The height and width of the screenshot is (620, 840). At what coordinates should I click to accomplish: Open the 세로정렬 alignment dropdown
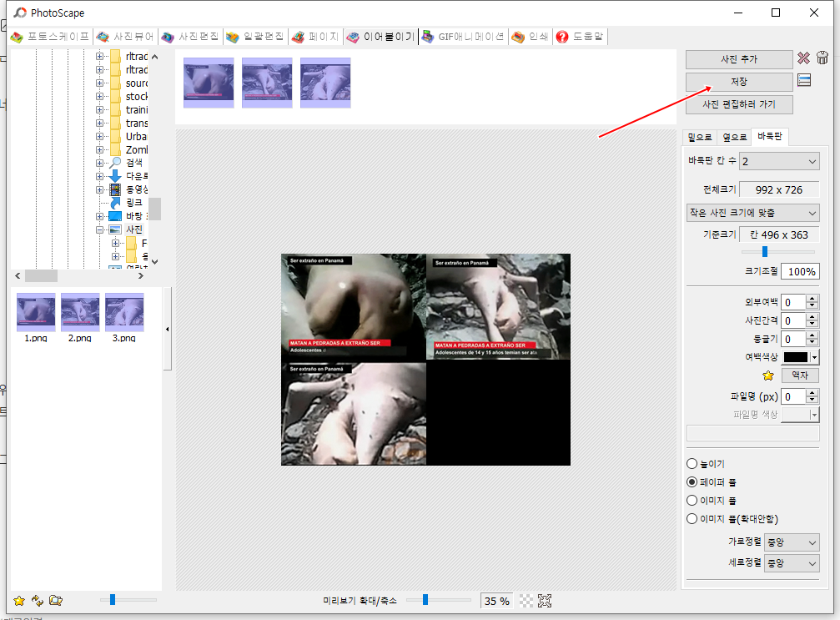792,563
